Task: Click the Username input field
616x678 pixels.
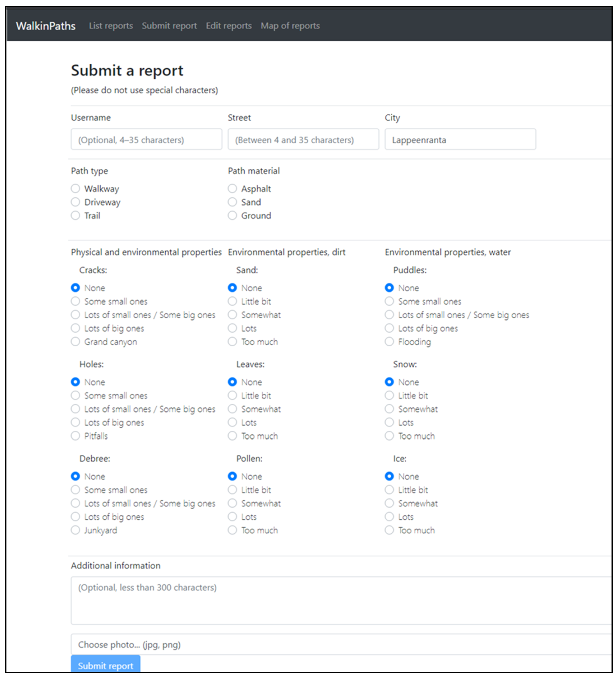Action: click(146, 139)
